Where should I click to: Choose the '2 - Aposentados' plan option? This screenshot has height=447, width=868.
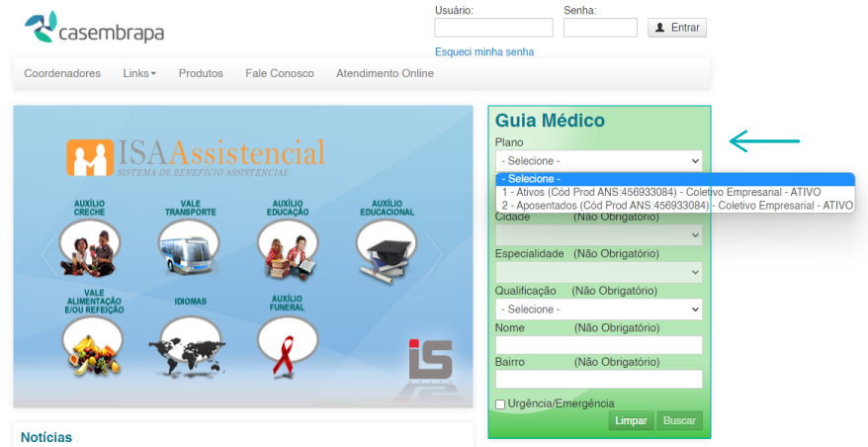[x=675, y=206]
